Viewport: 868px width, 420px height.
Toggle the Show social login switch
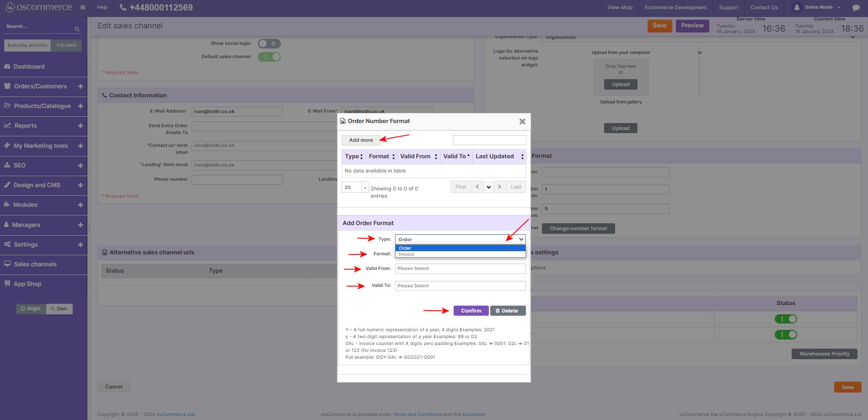point(269,44)
